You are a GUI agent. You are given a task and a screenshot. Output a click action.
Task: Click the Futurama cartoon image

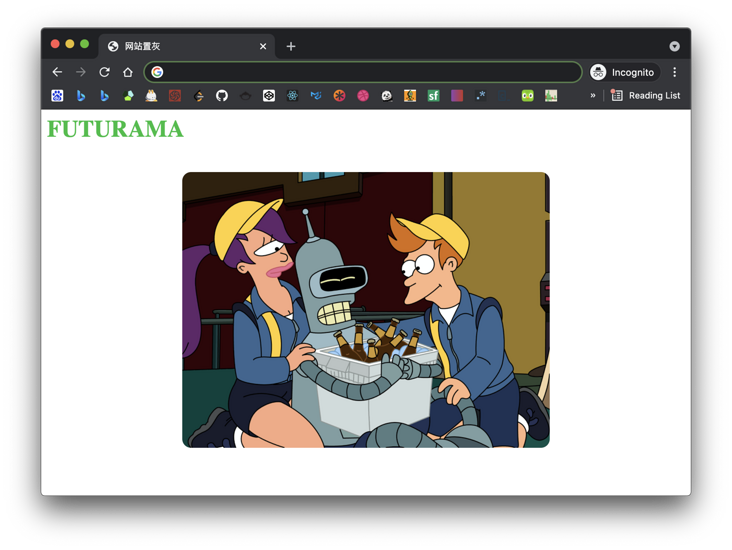point(366,310)
